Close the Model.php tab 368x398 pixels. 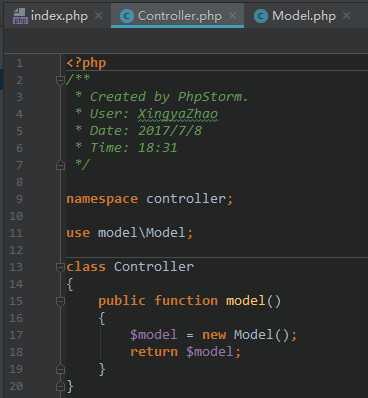point(347,16)
